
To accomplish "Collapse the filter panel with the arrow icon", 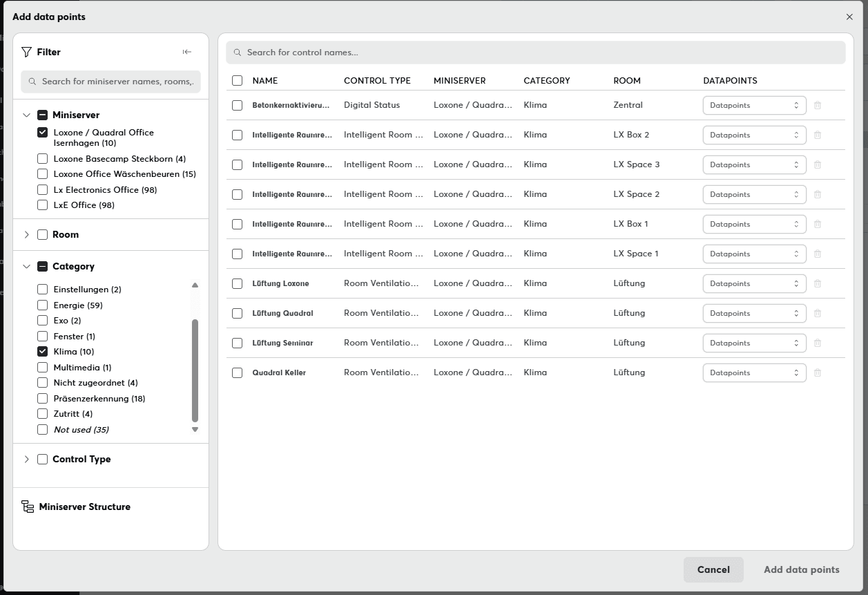I will pos(187,52).
